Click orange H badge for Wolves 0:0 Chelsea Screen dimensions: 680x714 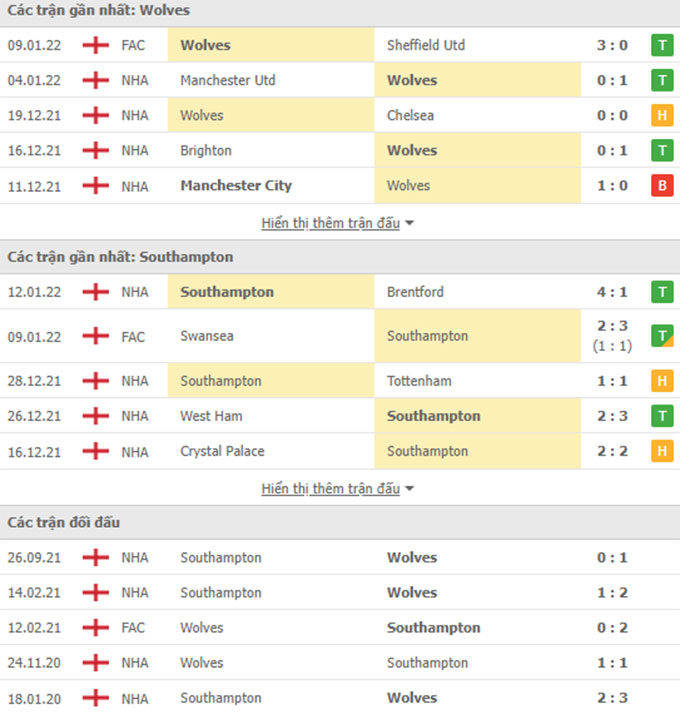coord(662,115)
